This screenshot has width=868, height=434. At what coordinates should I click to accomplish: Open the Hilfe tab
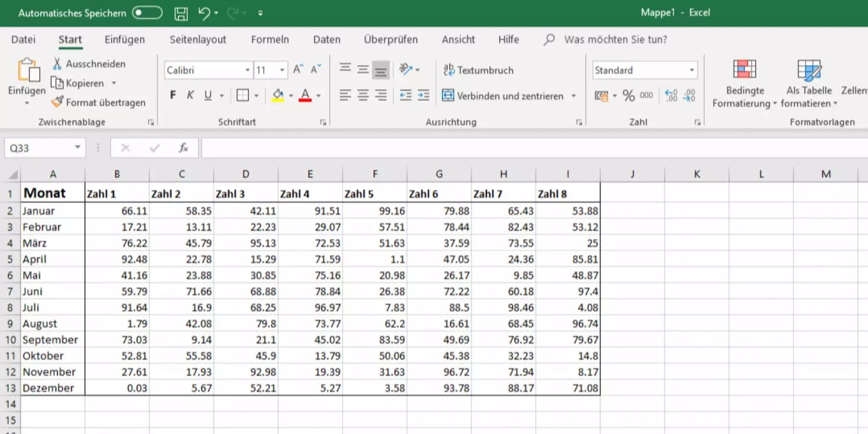(x=509, y=40)
